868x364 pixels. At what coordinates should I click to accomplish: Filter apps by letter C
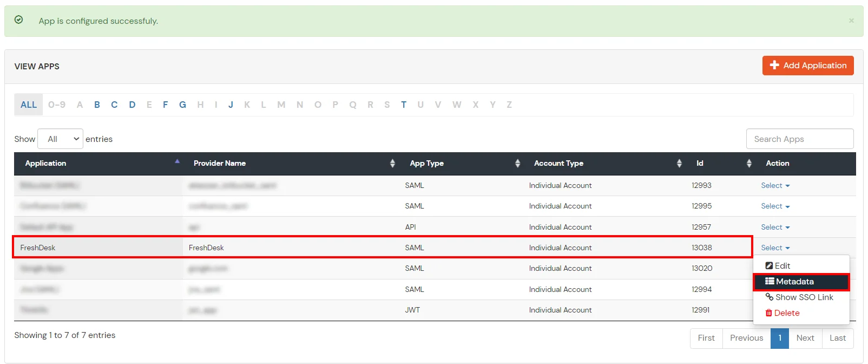coord(114,105)
